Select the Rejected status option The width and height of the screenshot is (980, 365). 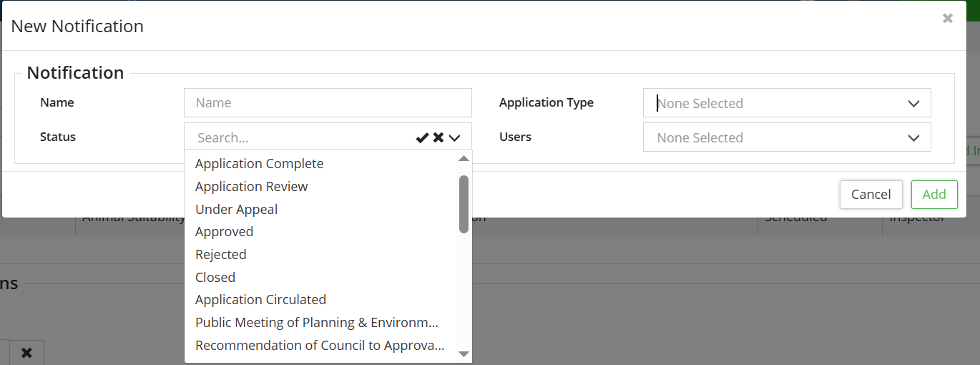click(x=220, y=255)
